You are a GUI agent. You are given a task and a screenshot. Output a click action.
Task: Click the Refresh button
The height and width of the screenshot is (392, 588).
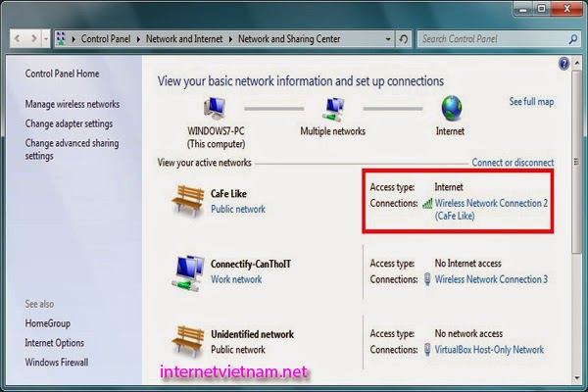404,38
